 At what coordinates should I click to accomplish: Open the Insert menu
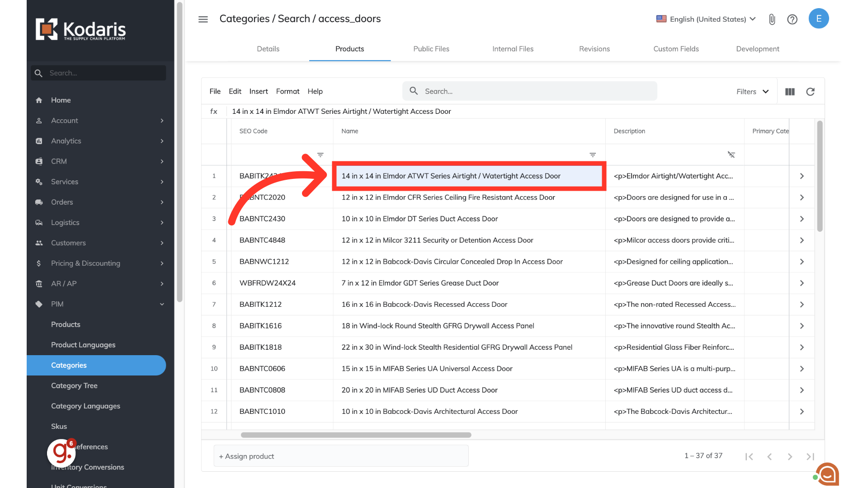coord(258,91)
